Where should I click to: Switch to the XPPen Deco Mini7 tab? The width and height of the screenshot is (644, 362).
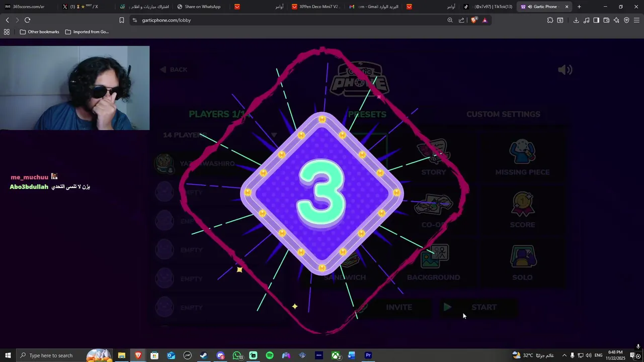[317, 7]
